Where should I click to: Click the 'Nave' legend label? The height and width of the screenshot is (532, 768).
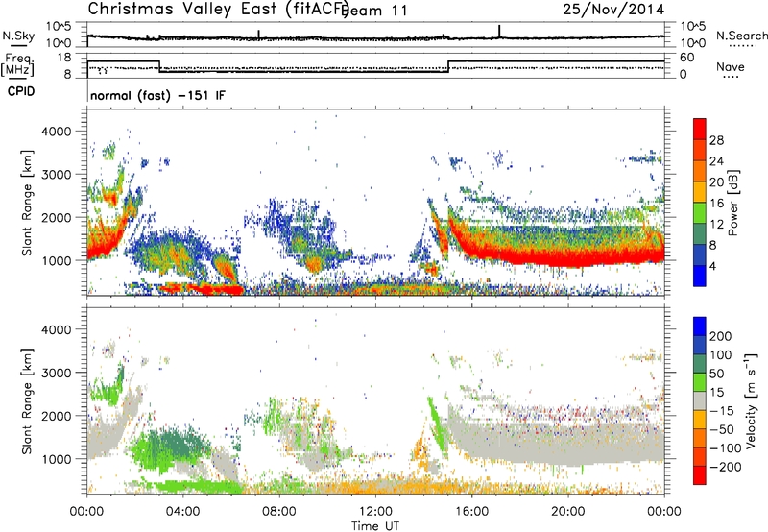coord(731,66)
